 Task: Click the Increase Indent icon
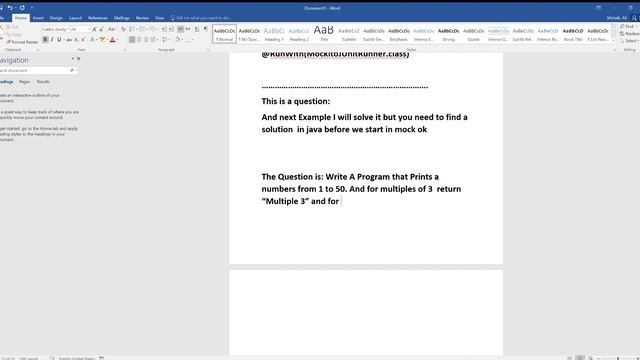pos(171,29)
